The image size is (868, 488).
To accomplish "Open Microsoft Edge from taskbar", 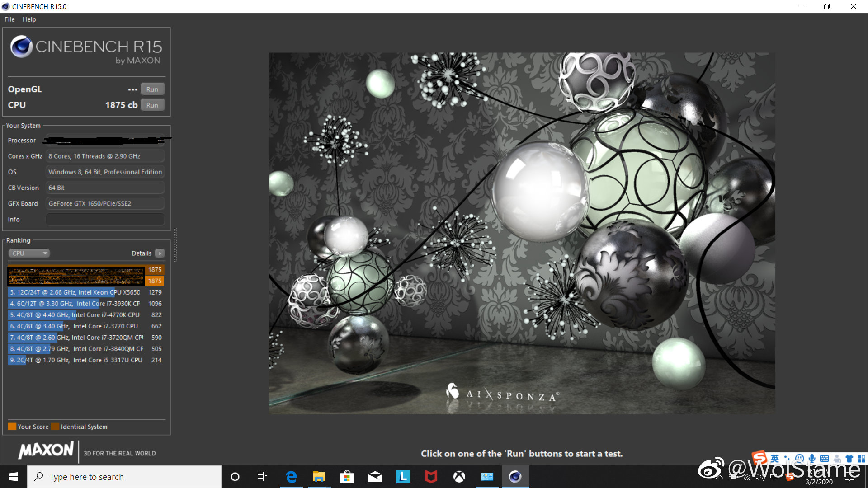I will click(x=291, y=477).
